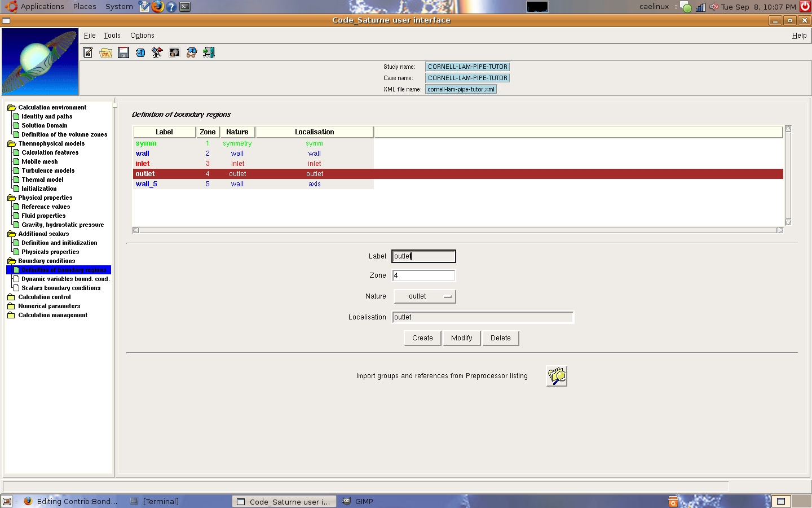Collapse the Thermophysical models folder
812x508 pixels.
click(x=11, y=143)
